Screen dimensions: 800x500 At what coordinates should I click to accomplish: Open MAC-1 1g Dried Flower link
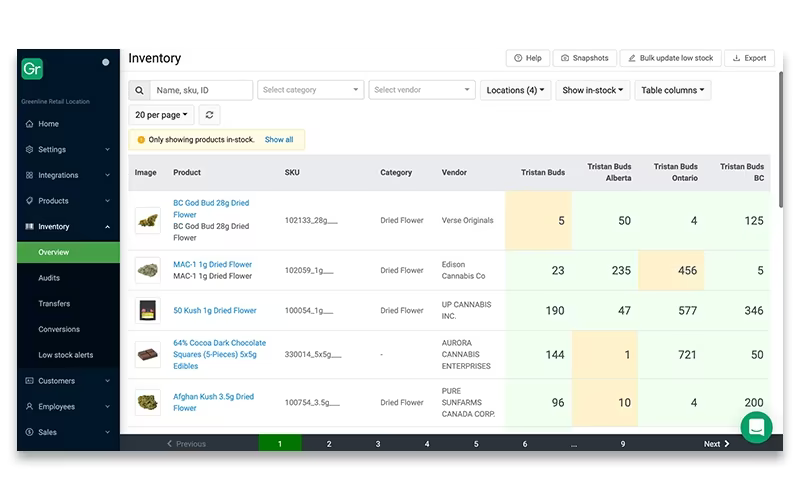click(x=212, y=264)
